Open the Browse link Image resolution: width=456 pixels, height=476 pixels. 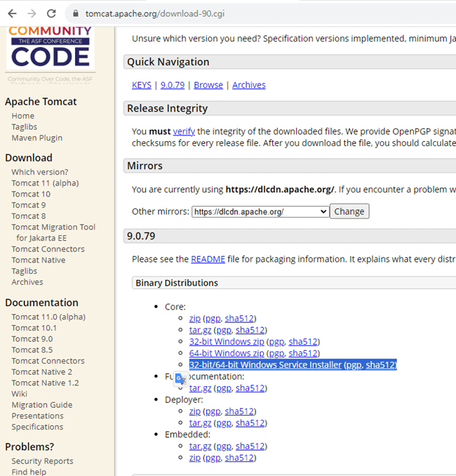click(208, 85)
